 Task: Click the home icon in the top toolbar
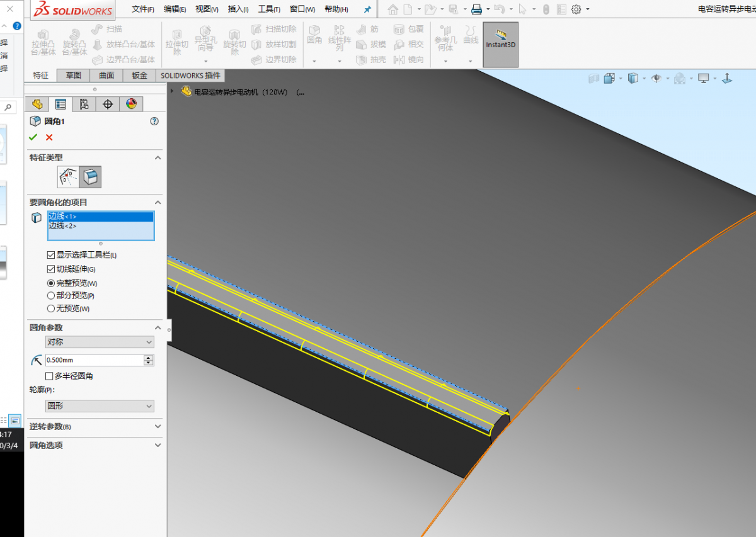click(x=393, y=9)
